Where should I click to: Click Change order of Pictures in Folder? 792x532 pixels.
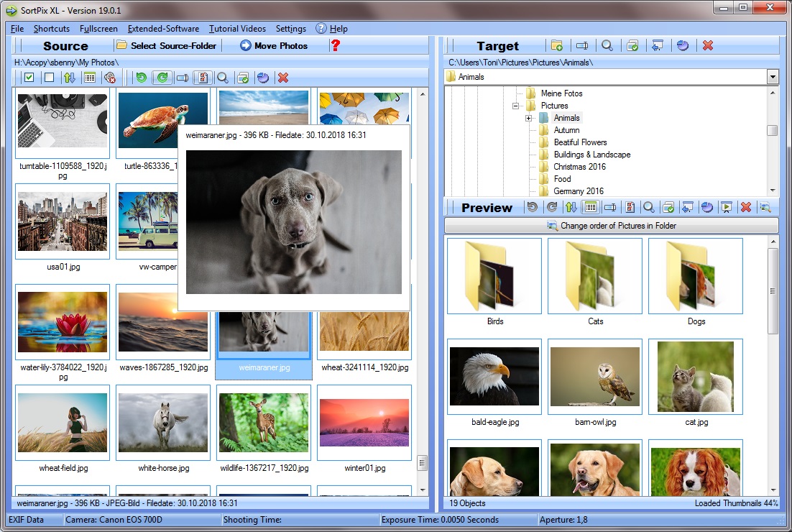point(611,226)
